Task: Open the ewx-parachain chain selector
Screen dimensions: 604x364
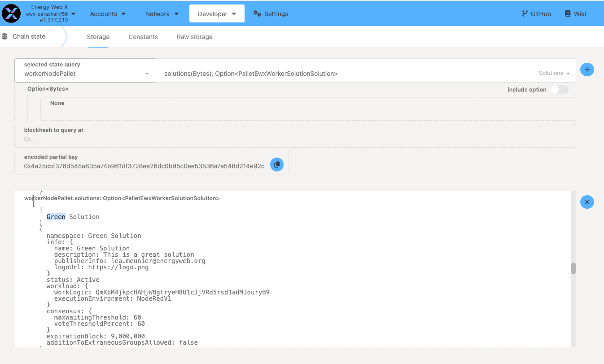Action: tap(50, 14)
